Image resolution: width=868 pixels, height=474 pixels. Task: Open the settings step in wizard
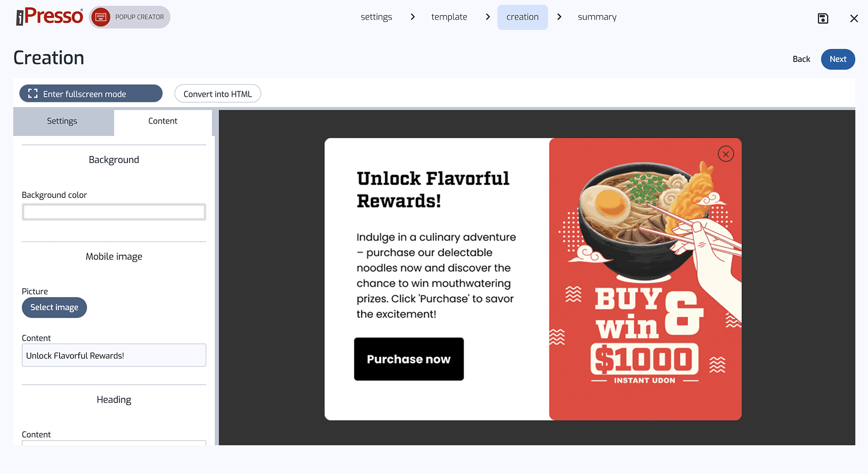(x=376, y=17)
